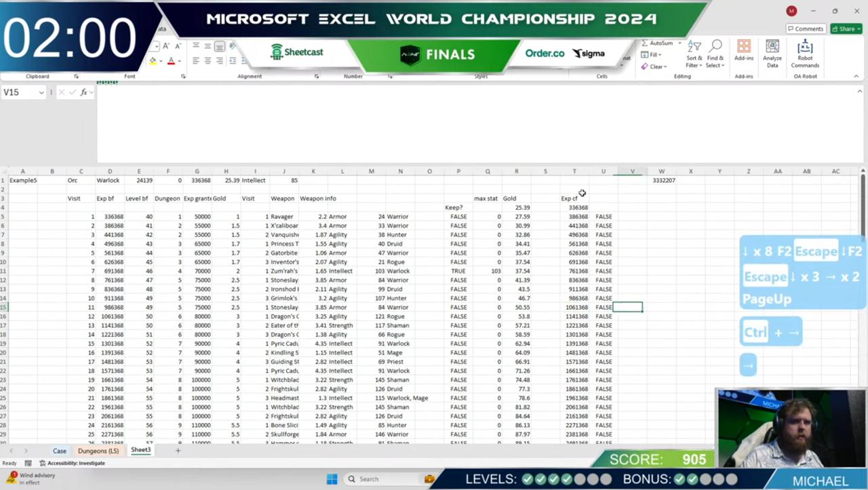Screen dimensions: 868x490
Task: Open the Fill Color dropdown arrow
Action: 161,61
